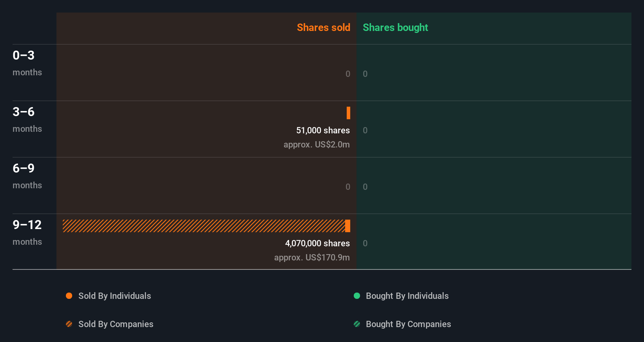Select the Bought By Companies legend label
The image size is (644, 342).
click(x=408, y=324)
